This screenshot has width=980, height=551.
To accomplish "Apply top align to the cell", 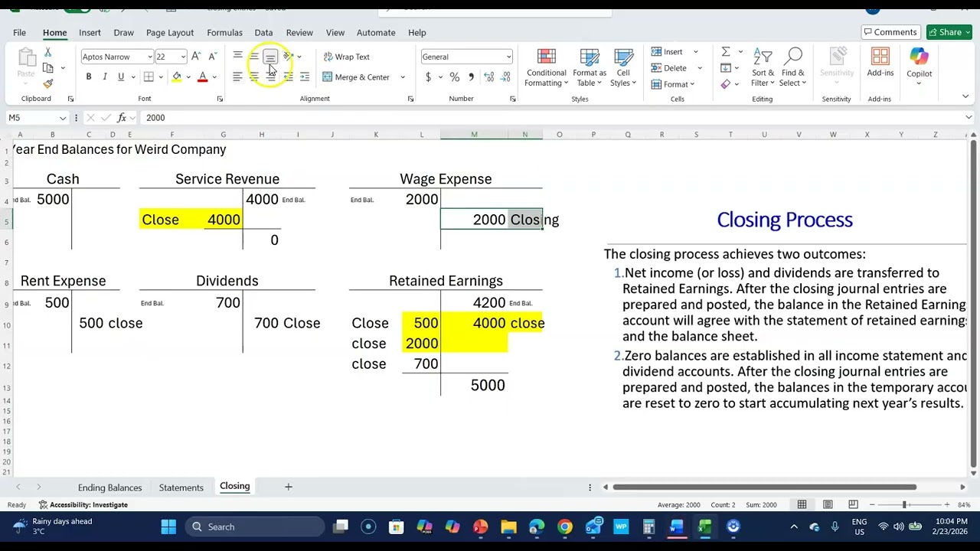I will click(237, 56).
